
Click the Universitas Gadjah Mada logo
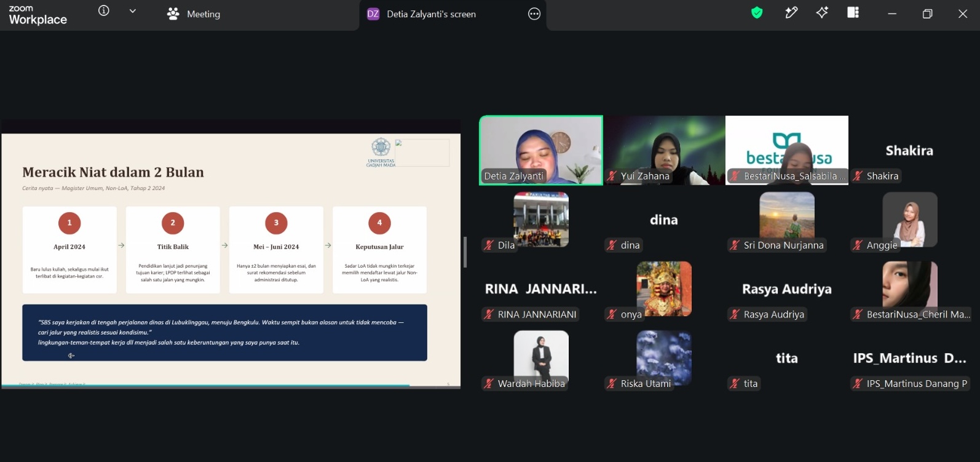coord(381,153)
